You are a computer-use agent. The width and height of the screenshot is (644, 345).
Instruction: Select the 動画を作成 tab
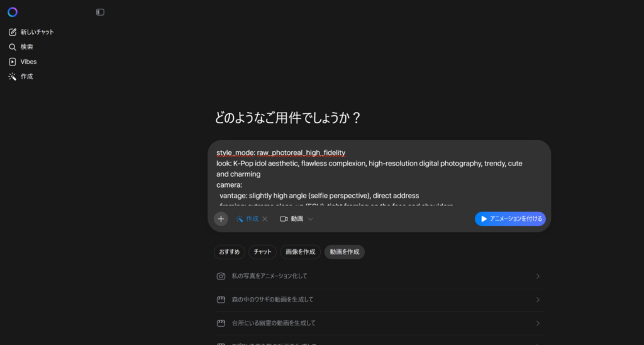point(344,252)
